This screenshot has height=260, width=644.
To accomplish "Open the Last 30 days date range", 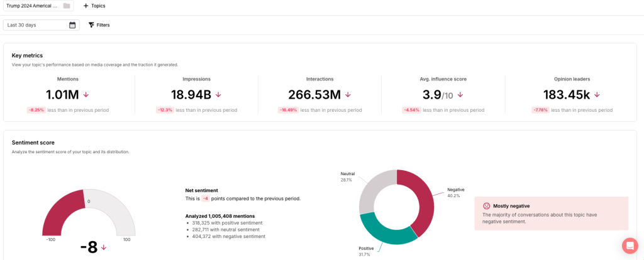I will [x=42, y=25].
